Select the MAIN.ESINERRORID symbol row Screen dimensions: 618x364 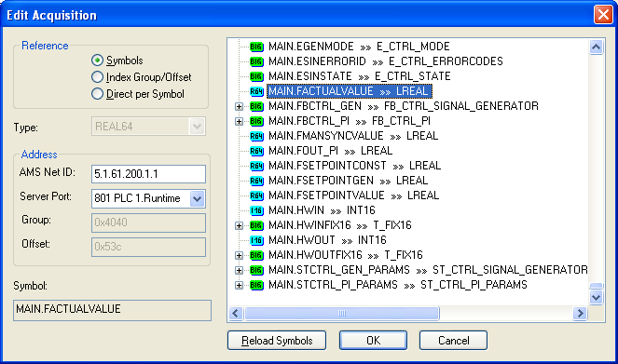[386, 61]
